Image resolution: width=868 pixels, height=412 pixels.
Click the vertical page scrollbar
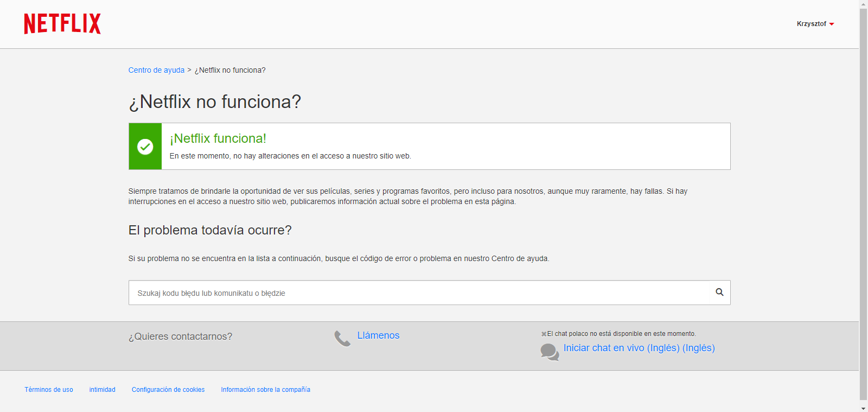click(x=863, y=204)
